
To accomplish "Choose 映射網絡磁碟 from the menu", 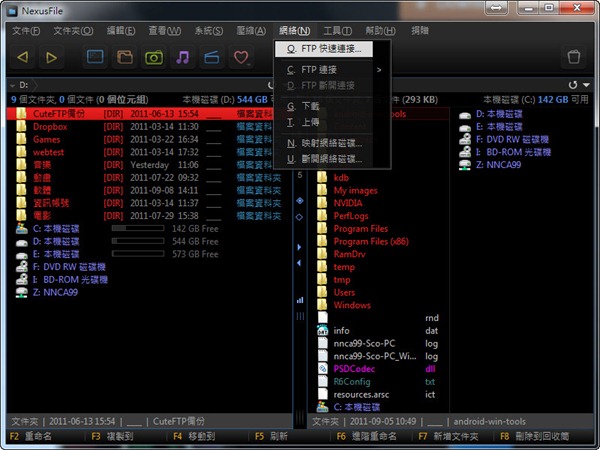I will [330, 143].
